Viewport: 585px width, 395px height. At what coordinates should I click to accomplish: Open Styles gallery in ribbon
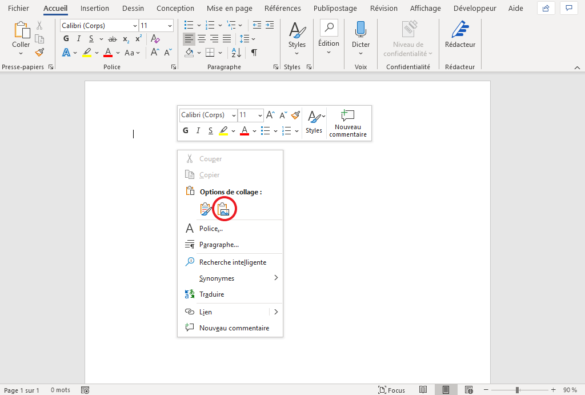[297, 39]
